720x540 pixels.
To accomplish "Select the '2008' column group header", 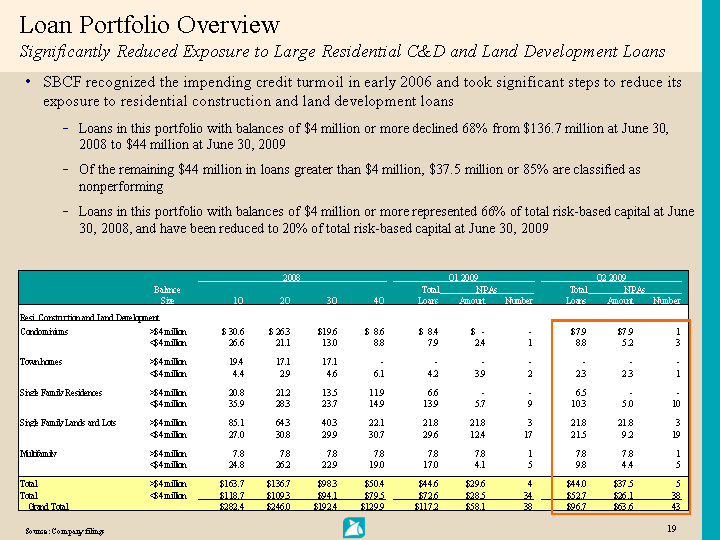I will tap(292, 277).
